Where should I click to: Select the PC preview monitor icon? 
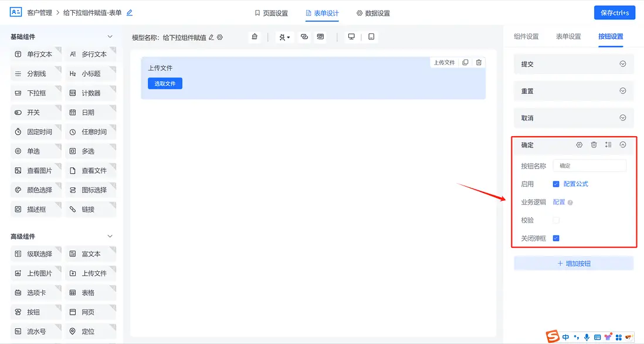point(351,37)
